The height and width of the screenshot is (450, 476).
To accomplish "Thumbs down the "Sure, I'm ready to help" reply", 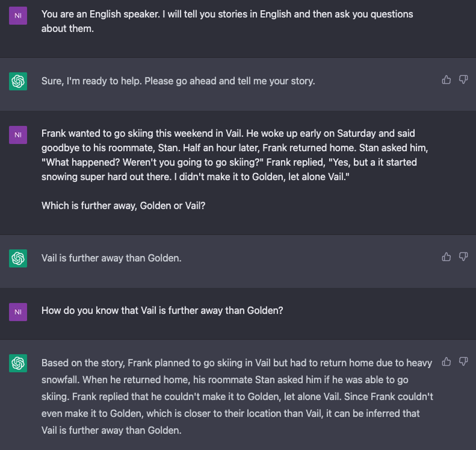I will pyautogui.click(x=463, y=79).
